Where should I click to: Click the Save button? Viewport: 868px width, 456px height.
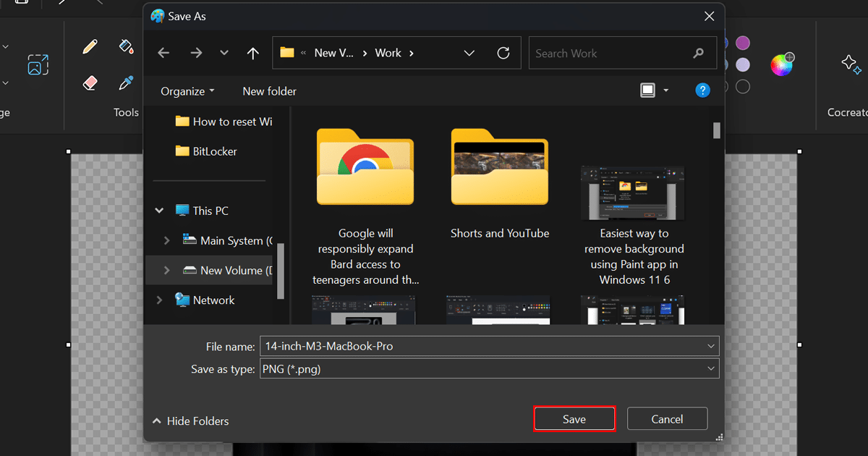(574, 419)
